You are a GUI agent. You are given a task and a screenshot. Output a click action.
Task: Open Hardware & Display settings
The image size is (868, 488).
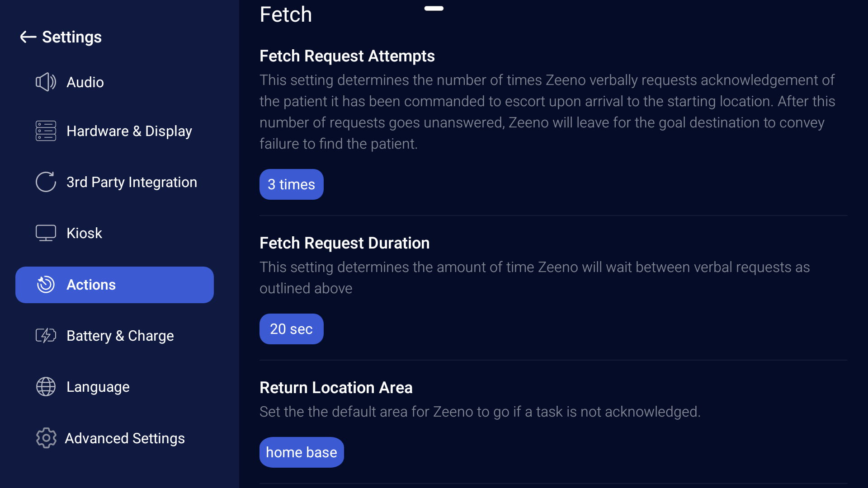click(x=129, y=131)
